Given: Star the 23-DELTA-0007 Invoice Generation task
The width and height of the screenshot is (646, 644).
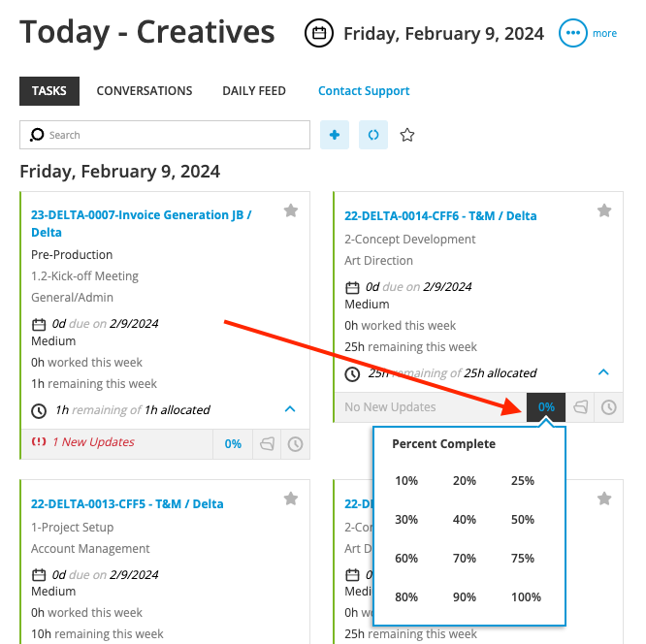Looking at the screenshot, I should (x=290, y=210).
